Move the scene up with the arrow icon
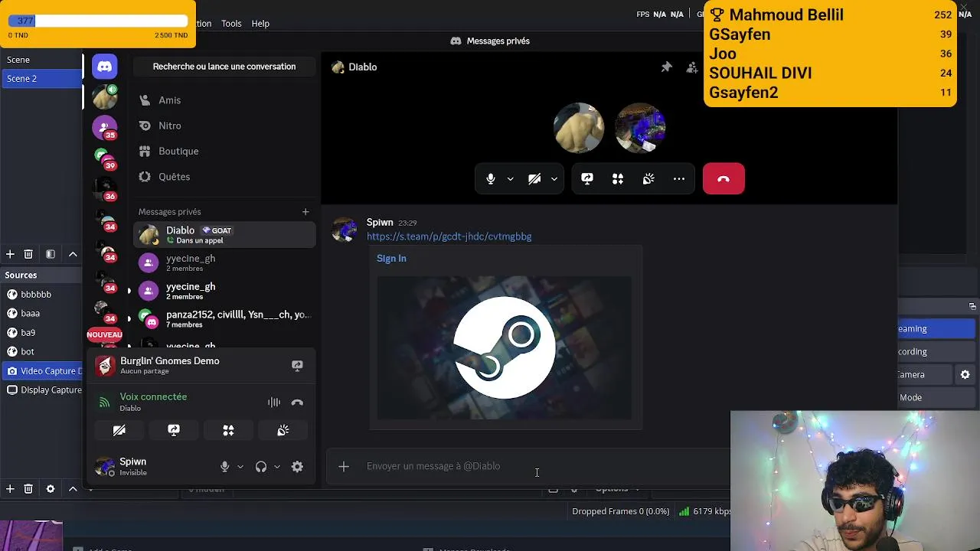 tap(73, 254)
